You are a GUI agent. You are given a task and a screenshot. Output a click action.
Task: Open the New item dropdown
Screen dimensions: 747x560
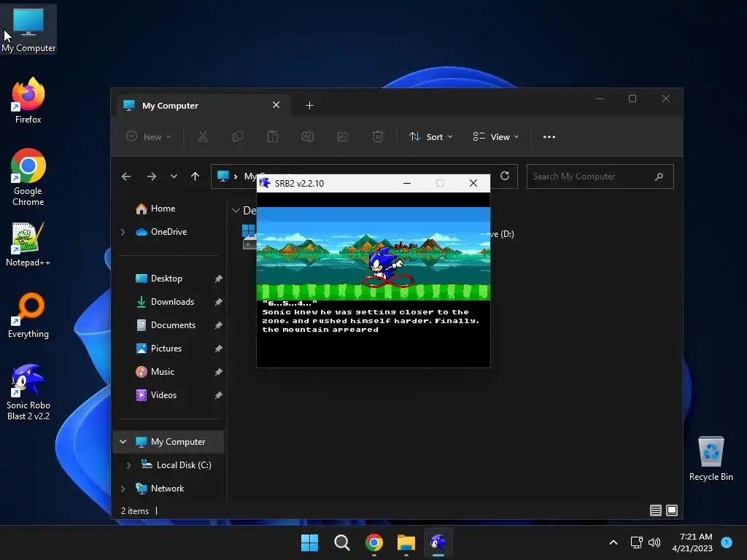(x=148, y=136)
